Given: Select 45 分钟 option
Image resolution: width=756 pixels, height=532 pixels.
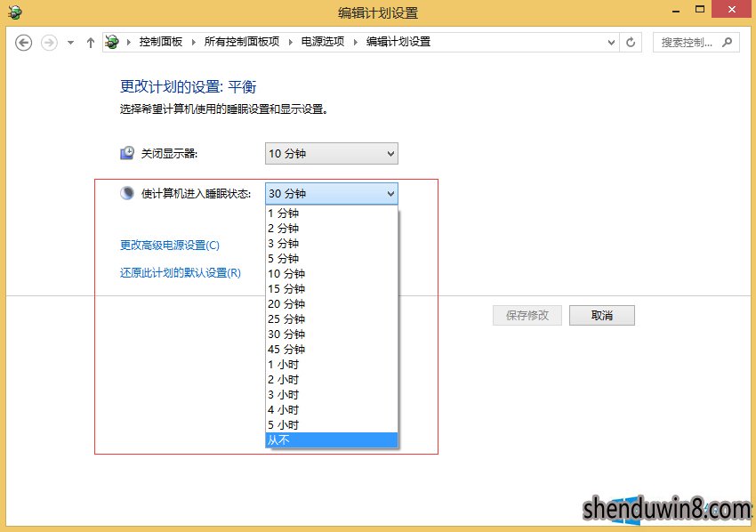Looking at the screenshot, I should [x=331, y=350].
